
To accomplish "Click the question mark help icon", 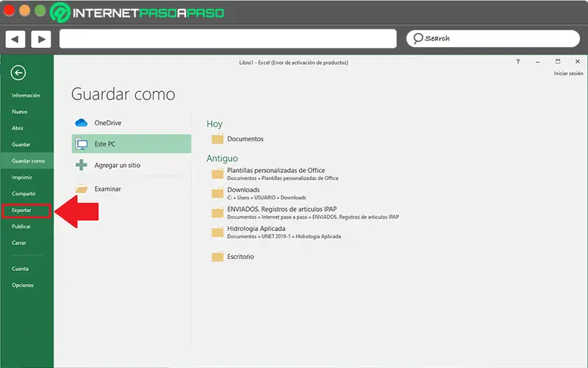I will tap(518, 62).
